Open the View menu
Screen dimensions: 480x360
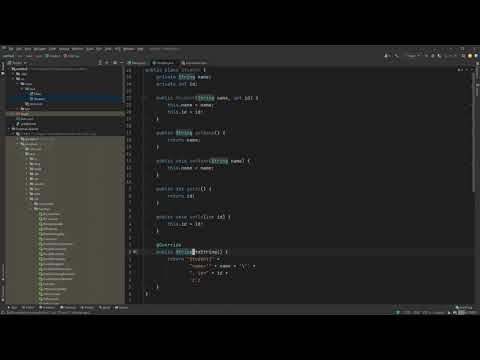click(x=28, y=49)
